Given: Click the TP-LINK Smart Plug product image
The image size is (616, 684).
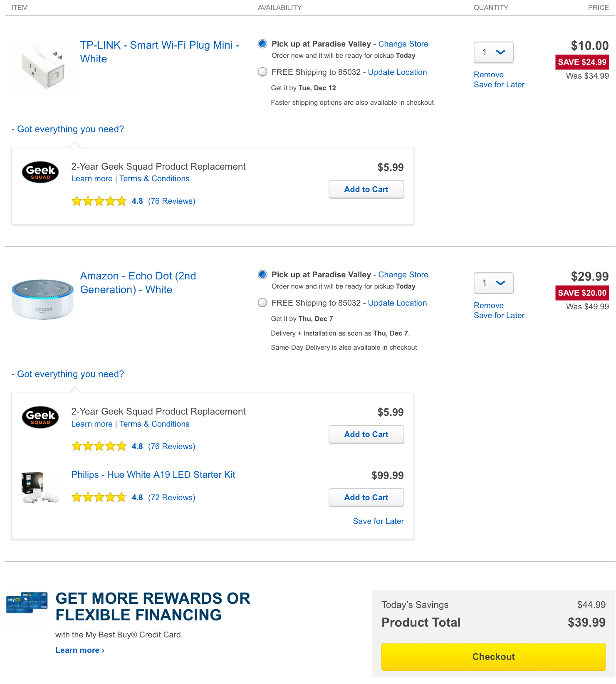Looking at the screenshot, I should (x=42, y=68).
